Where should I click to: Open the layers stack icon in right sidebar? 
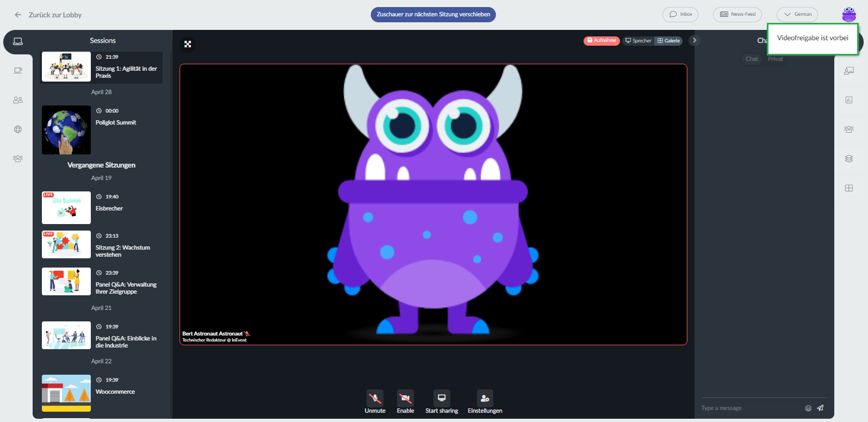click(849, 159)
